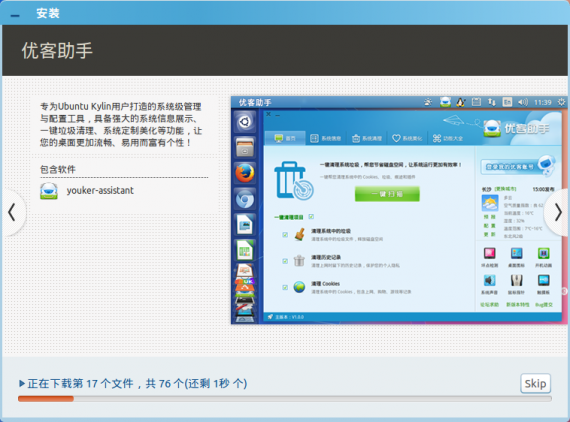Screen dimensions: 570x422
Task: Click the Skip button
Action: pos(535,383)
